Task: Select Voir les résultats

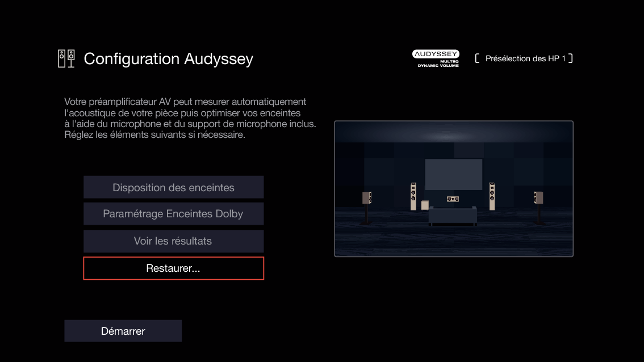Action: [x=173, y=241]
